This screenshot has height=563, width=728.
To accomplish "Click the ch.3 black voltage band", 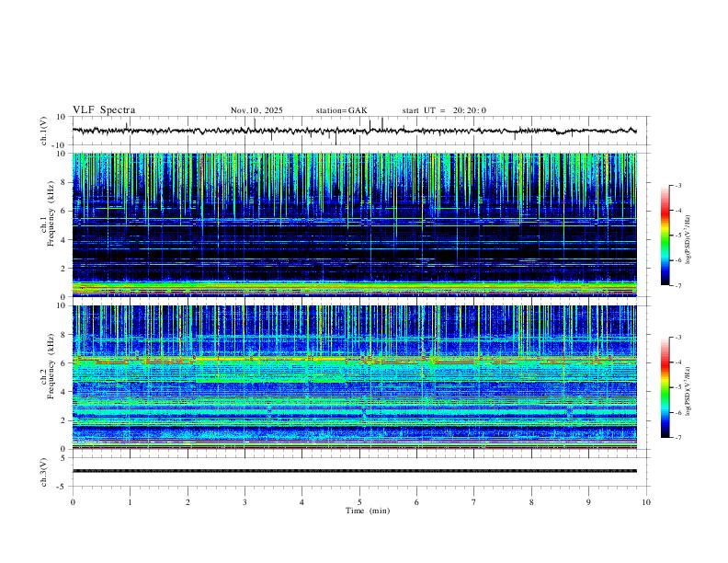I will click(354, 471).
